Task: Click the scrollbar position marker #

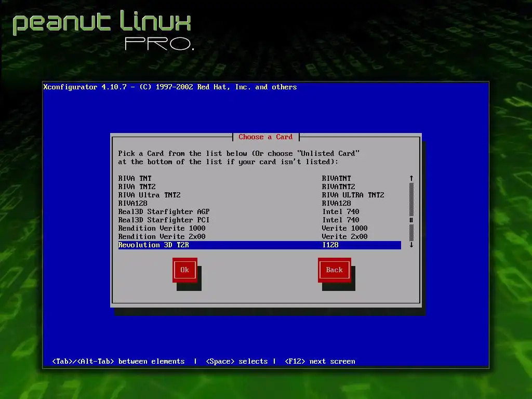Action: click(x=411, y=220)
